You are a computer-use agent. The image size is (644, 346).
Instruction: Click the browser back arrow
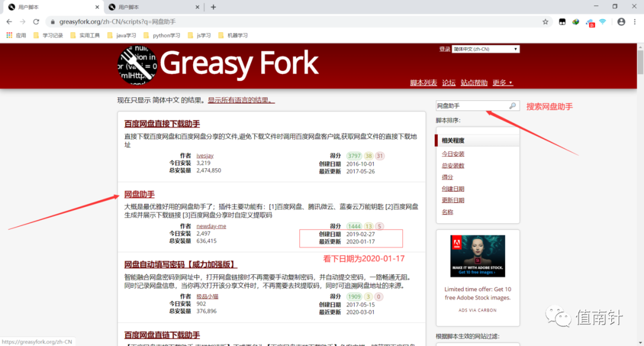(9, 22)
